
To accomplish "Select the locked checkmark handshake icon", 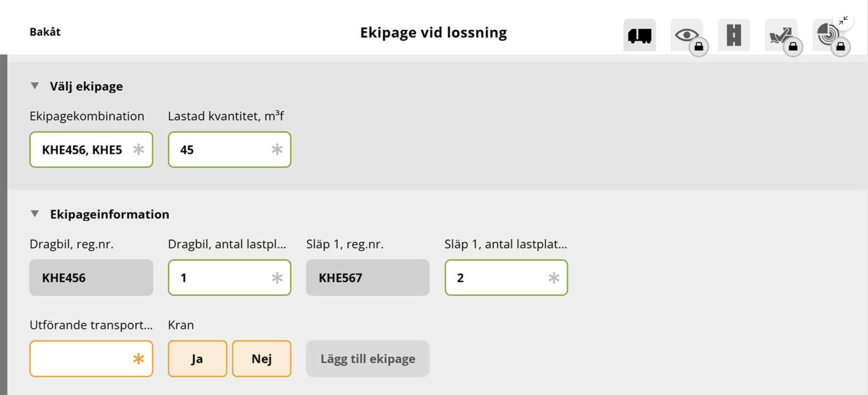I will click(x=781, y=35).
